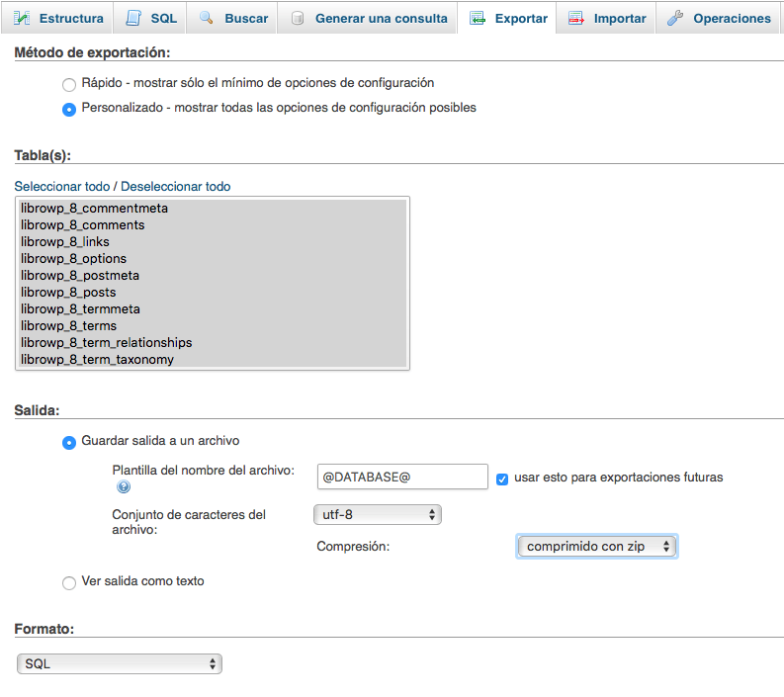The height and width of the screenshot is (697, 784).
Task: Select Ver salida como texto option
Action: (69, 583)
